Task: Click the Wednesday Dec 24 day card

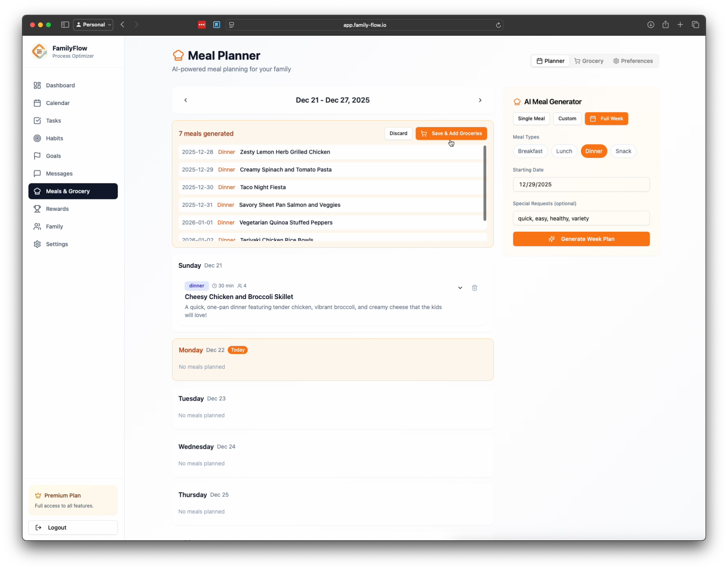Action: [333, 456]
